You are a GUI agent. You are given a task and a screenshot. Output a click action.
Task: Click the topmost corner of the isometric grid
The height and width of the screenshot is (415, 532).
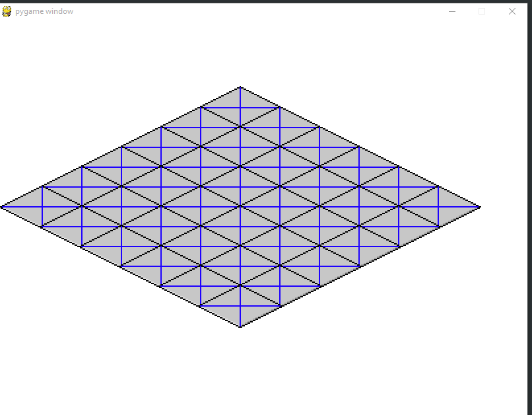[240, 88]
